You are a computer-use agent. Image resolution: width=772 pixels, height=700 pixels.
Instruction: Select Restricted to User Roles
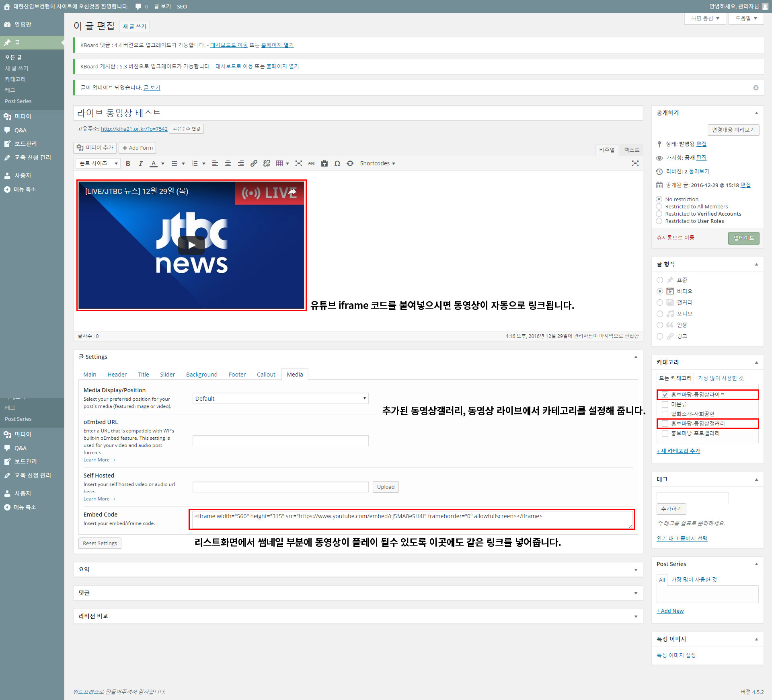659,221
